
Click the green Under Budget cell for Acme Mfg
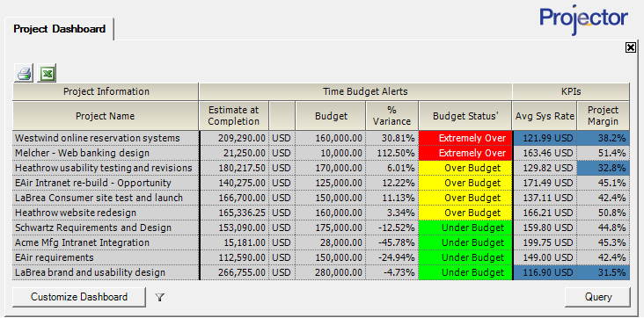[x=465, y=242]
